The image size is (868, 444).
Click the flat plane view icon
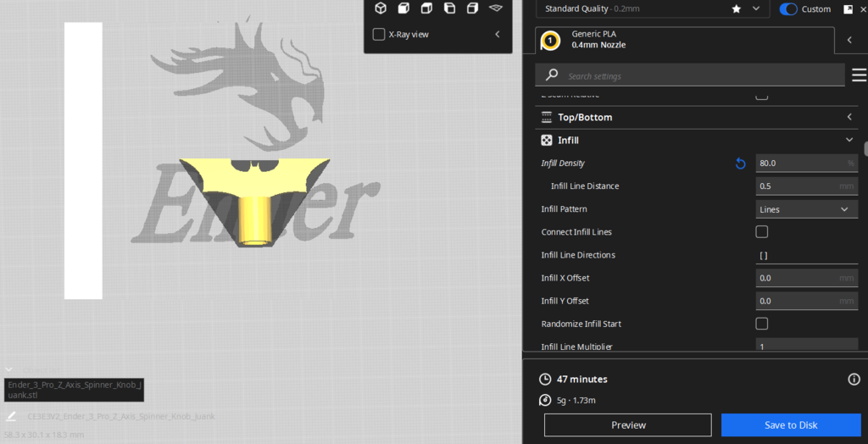tap(495, 8)
